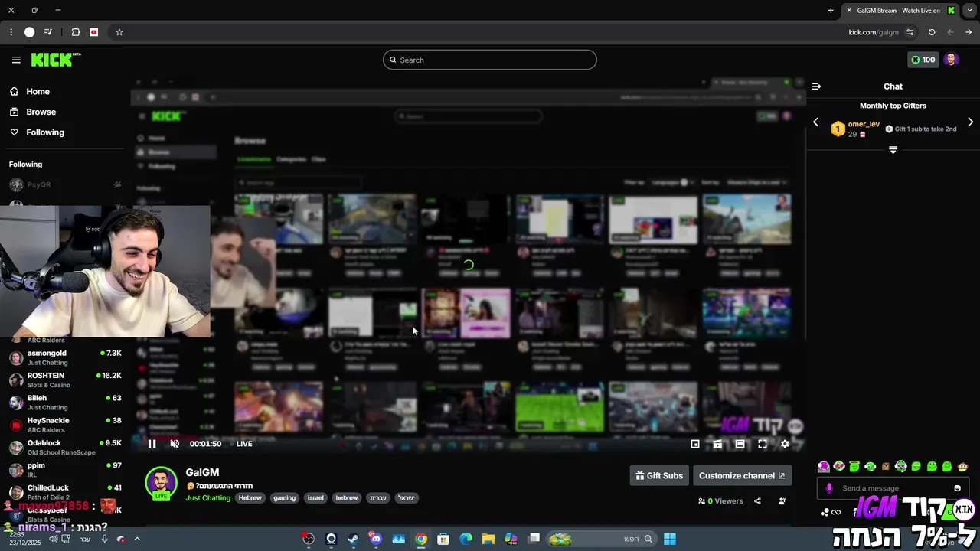Open ppim channel in sidebar
The image size is (980, 551).
(64, 469)
